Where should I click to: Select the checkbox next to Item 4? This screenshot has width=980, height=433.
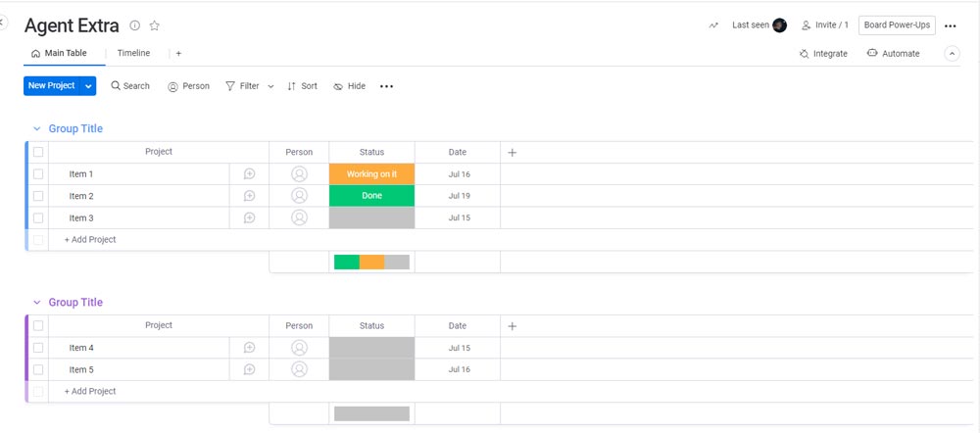click(x=38, y=348)
